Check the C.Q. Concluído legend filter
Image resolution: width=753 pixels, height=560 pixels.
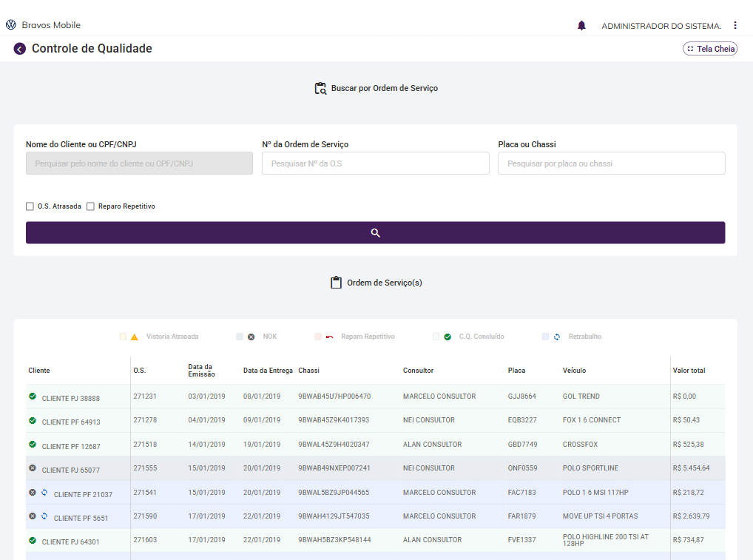pyautogui.click(x=436, y=337)
